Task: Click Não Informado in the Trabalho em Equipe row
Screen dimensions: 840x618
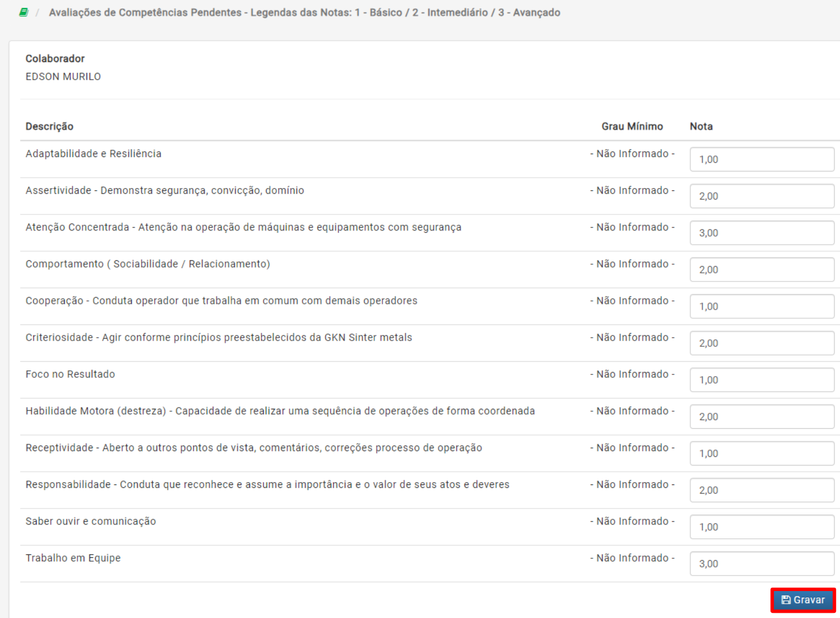Action: pyautogui.click(x=632, y=558)
